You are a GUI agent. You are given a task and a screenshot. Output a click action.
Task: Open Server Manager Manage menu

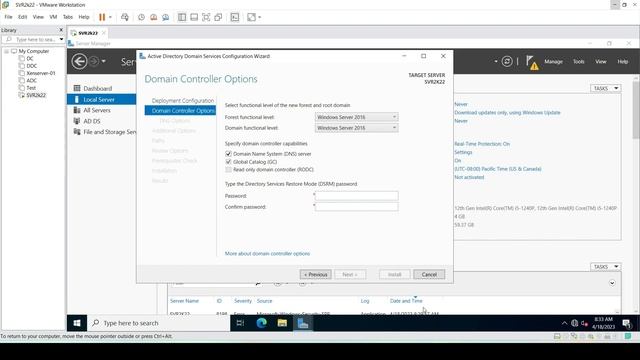click(553, 62)
